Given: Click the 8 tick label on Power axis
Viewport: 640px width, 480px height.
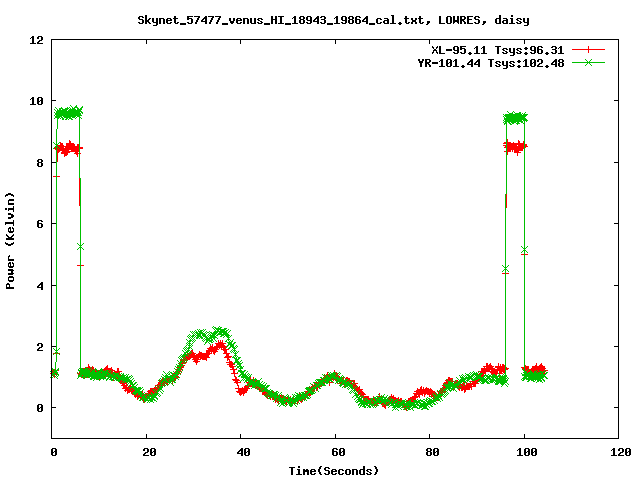Looking at the screenshot, I should tap(40, 163).
